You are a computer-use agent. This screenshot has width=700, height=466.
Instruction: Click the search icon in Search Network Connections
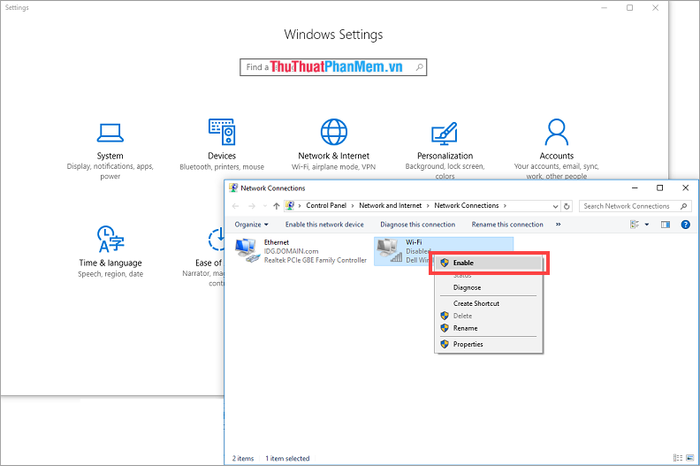pos(683,206)
